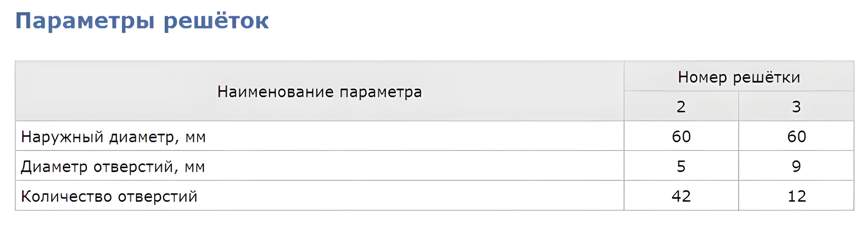Viewport: 868px width, 240px height.
Task: Select outer diameter value 60 for grate 2
Action: (x=681, y=137)
